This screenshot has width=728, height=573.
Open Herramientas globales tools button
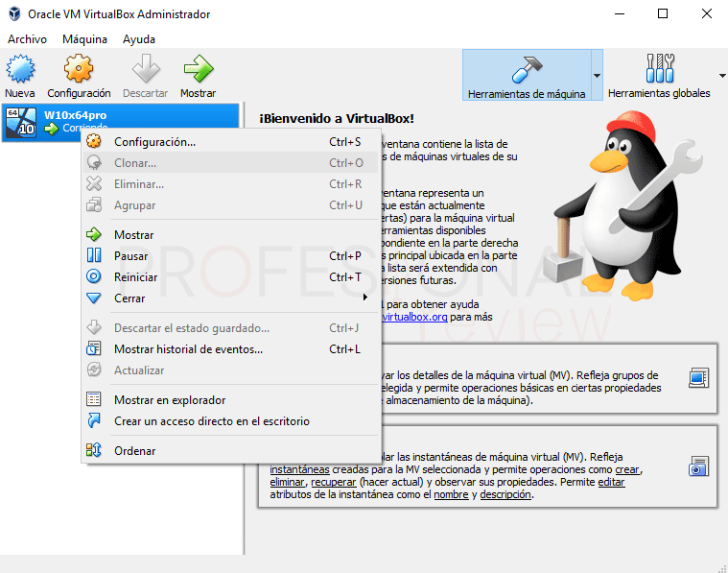click(x=659, y=75)
